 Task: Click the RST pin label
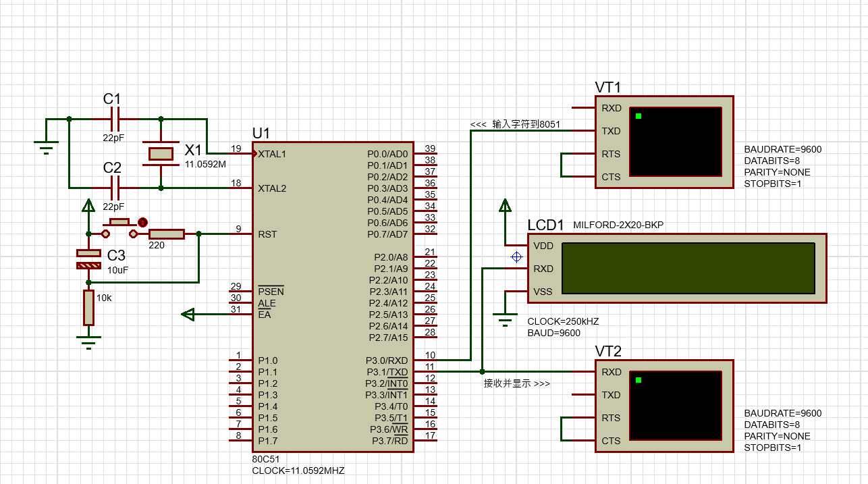pos(267,234)
